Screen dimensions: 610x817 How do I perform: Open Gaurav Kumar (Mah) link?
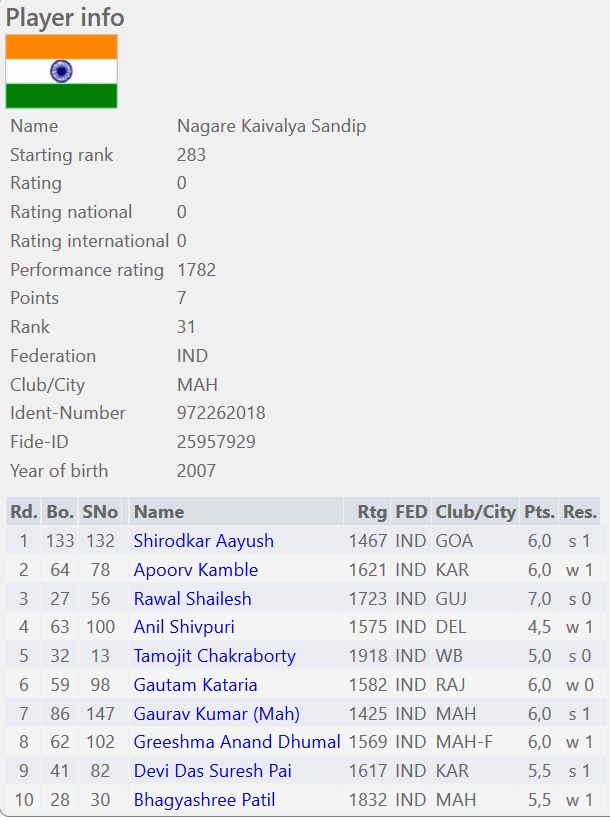[x=216, y=714]
